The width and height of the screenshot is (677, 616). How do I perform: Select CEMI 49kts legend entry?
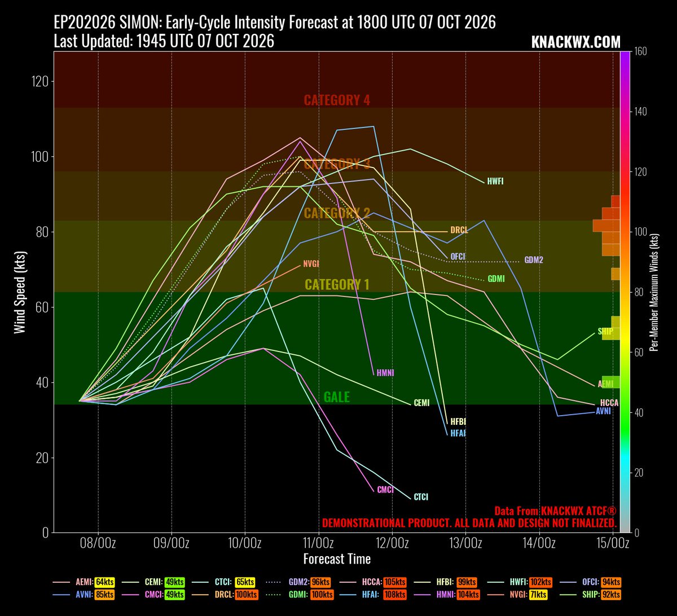click(x=154, y=582)
